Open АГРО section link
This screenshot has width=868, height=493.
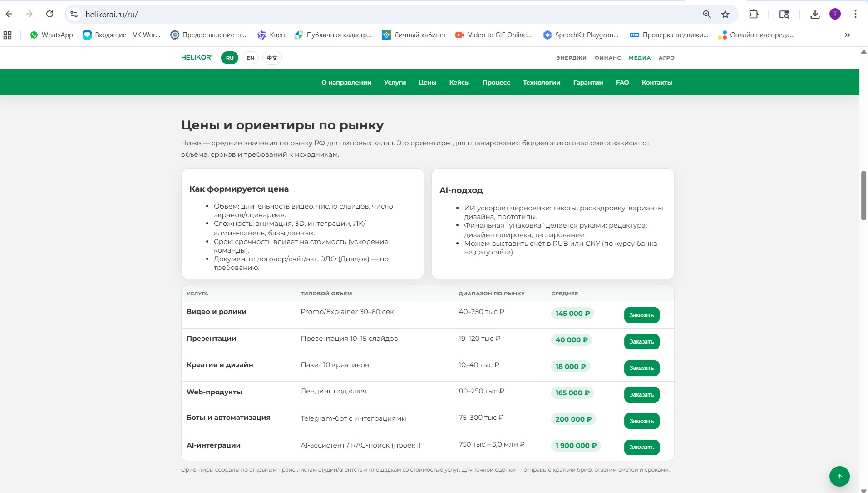(x=666, y=58)
